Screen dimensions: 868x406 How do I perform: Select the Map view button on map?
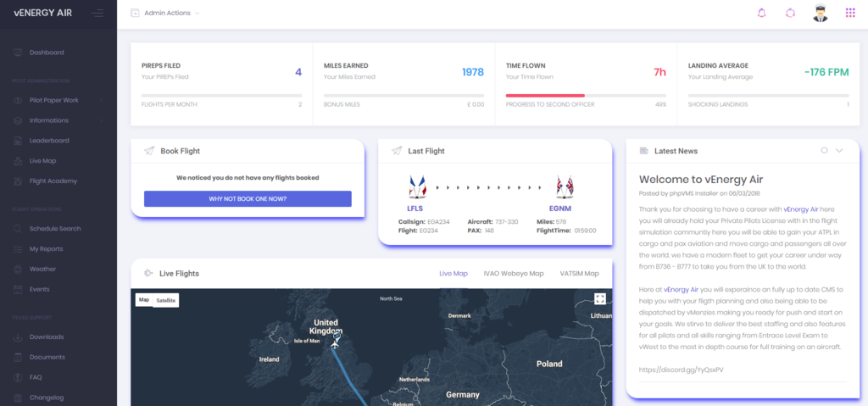(144, 300)
